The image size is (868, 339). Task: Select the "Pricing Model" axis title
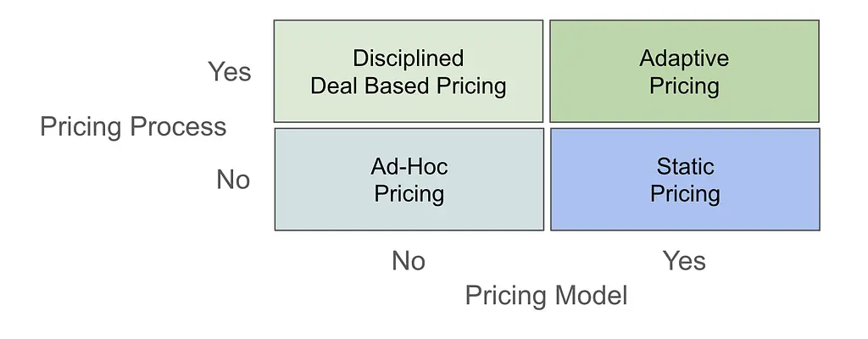(x=547, y=296)
